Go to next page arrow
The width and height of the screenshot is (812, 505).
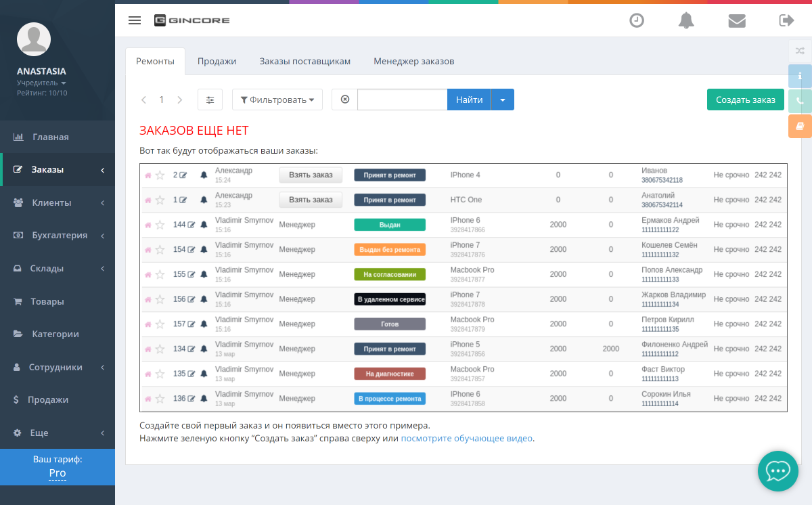pos(179,100)
